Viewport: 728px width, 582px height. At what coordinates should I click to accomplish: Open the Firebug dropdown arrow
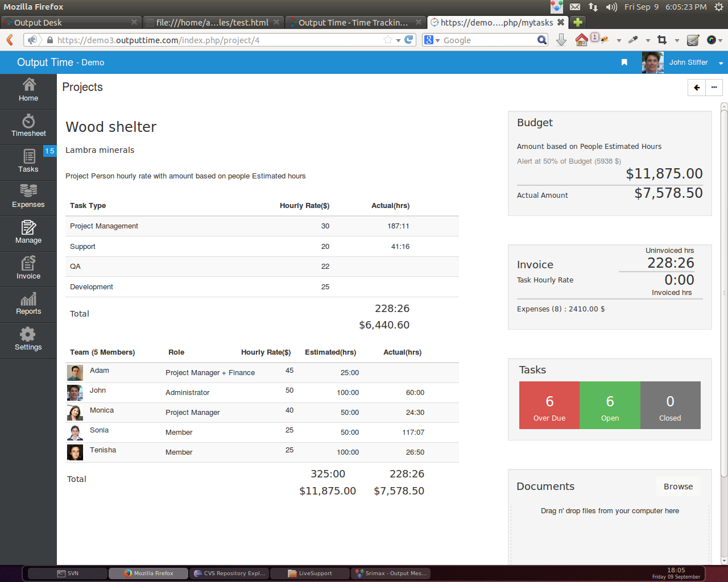pyautogui.click(x=619, y=40)
